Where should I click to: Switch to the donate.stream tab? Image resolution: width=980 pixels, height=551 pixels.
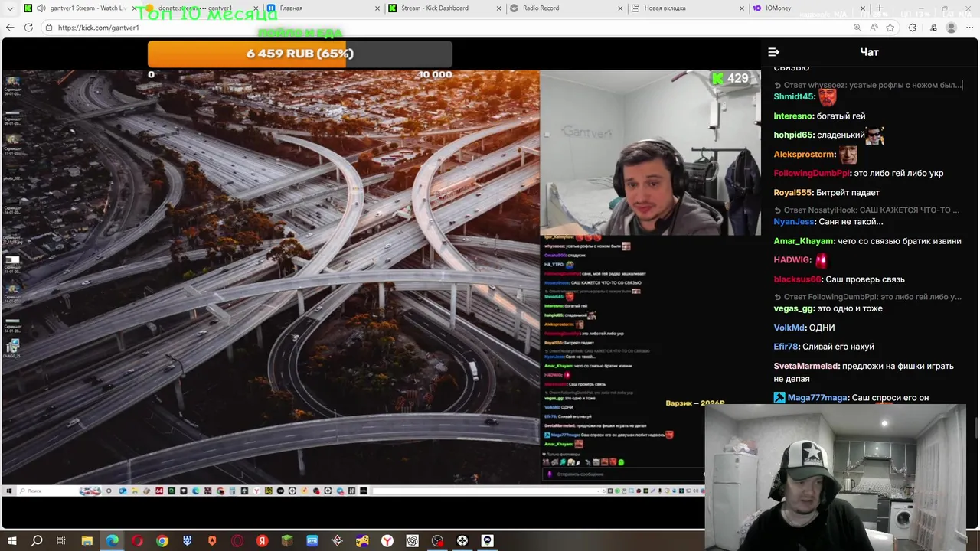201,8
